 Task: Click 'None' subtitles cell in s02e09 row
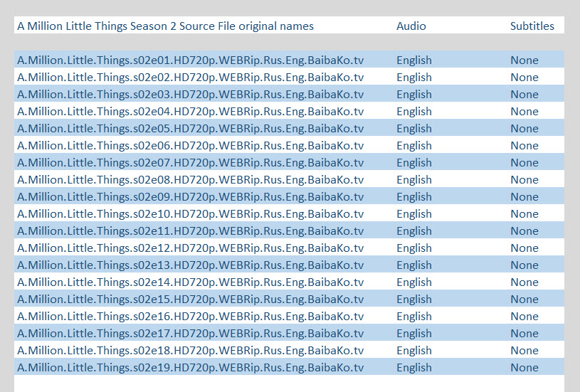tap(524, 196)
